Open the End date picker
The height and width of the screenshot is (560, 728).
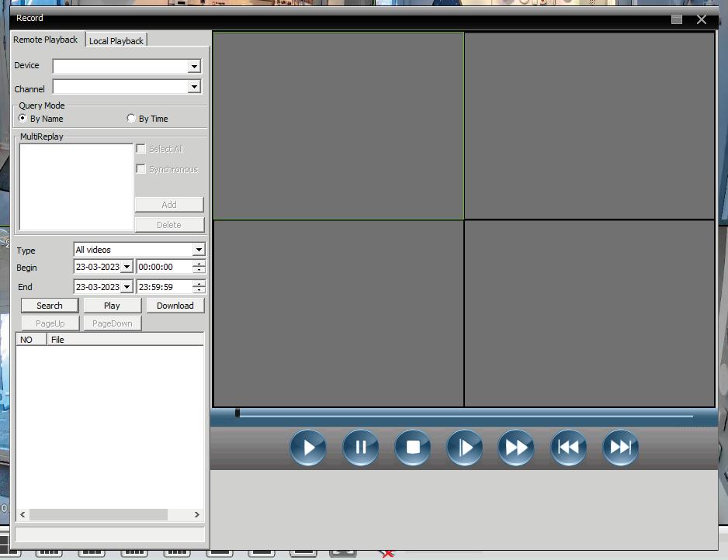coord(127,287)
